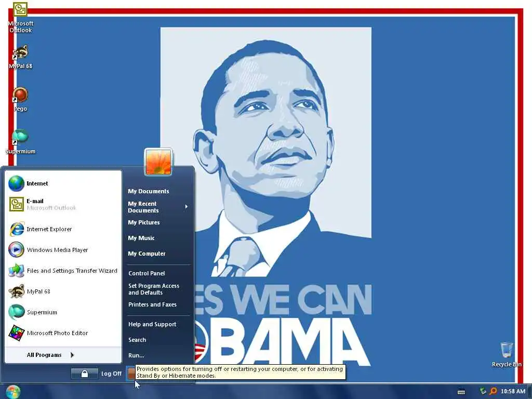Open Microsoft Photo Editor

pyautogui.click(x=63, y=333)
